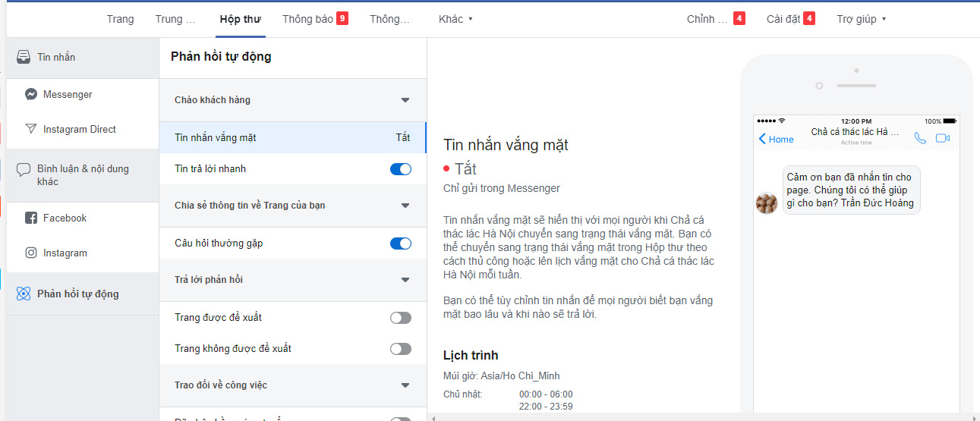Enable the Trang được đề xuất toggle

(400, 318)
